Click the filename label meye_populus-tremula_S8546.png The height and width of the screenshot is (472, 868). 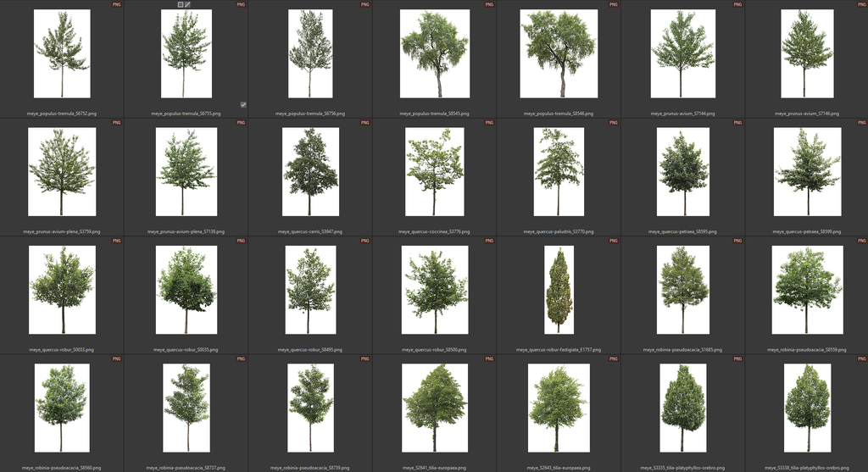559,113
